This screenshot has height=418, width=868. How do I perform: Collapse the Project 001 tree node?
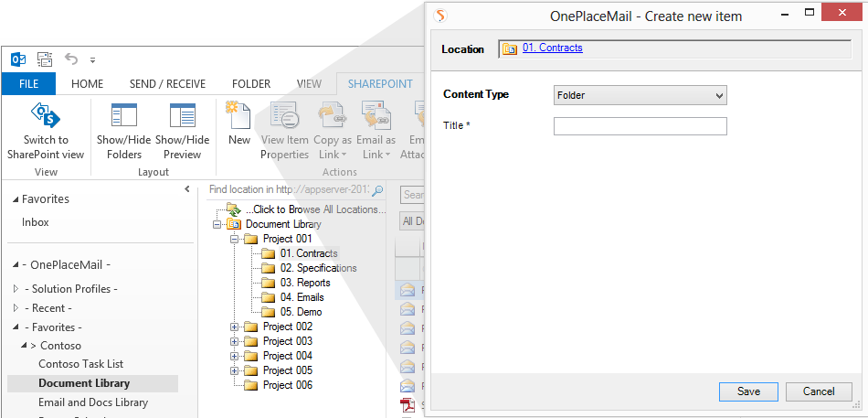[235, 239]
